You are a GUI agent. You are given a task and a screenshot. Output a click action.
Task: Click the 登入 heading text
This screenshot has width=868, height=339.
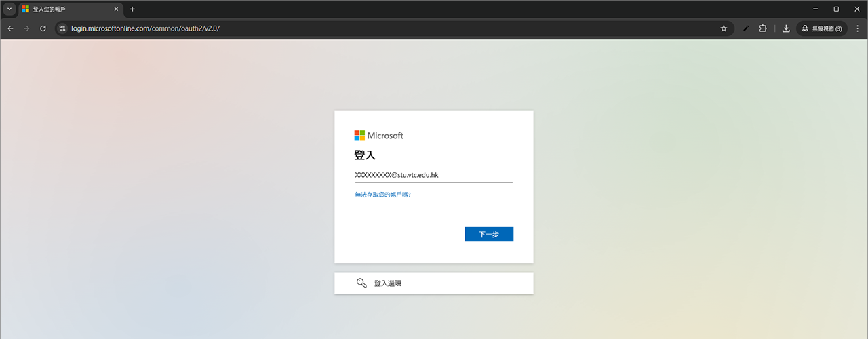click(364, 155)
